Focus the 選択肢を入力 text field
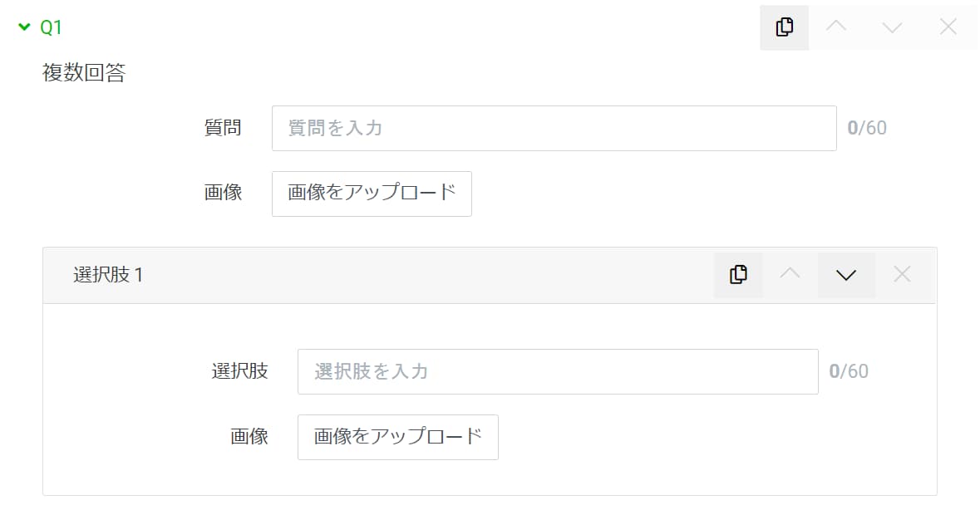The image size is (980, 505). click(x=558, y=371)
